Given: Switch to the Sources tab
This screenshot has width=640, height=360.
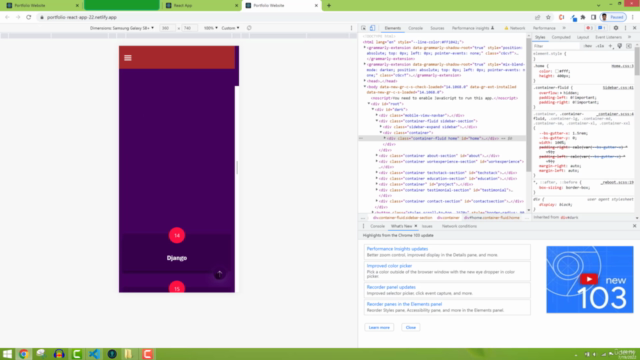Looking at the screenshot, I should point(437,28).
